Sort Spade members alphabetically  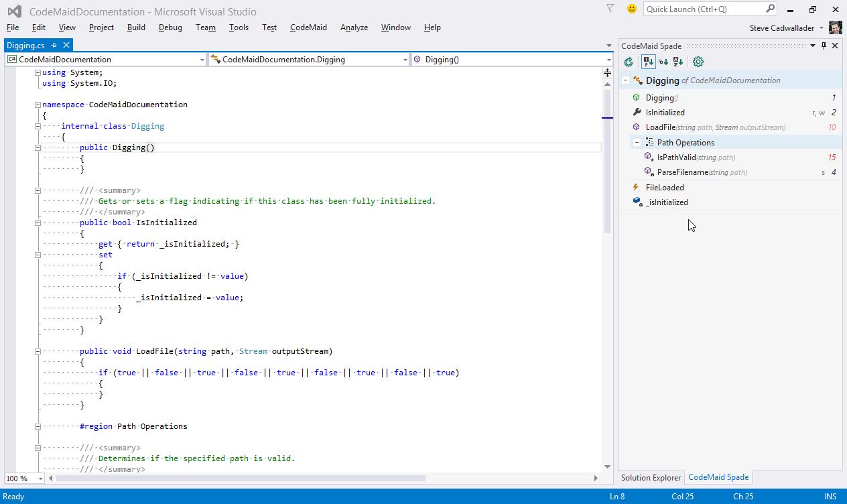click(678, 61)
